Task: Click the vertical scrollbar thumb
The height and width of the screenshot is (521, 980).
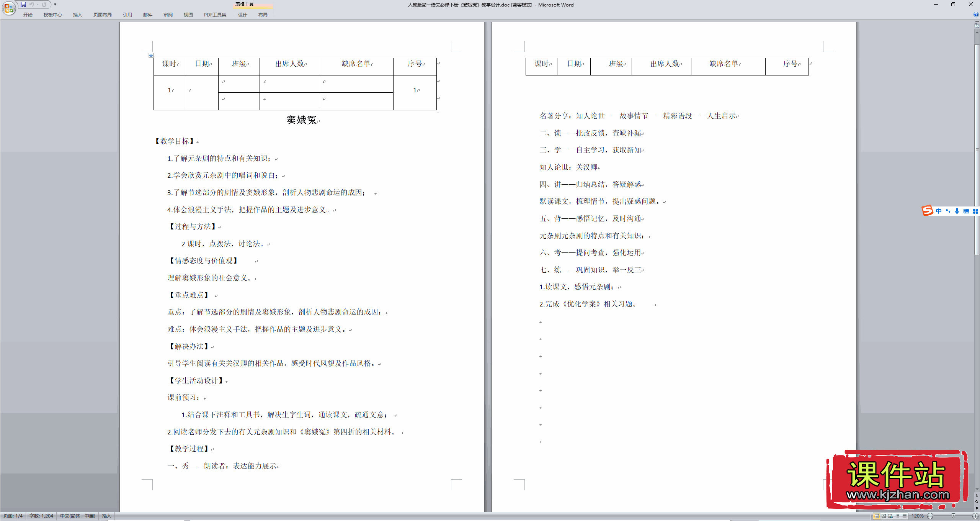Action: (x=977, y=149)
